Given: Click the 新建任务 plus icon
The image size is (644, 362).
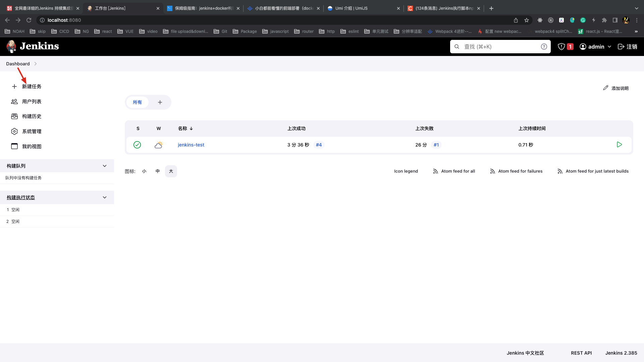Looking at the screenshot, I should [x=14, y=86].
